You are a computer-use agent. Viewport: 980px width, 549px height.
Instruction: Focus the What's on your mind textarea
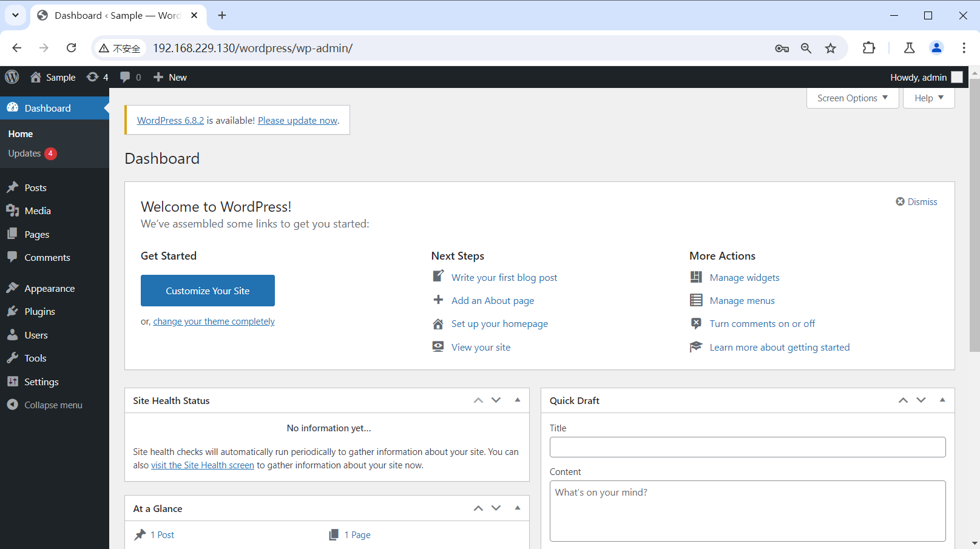(x=748, y=511)
